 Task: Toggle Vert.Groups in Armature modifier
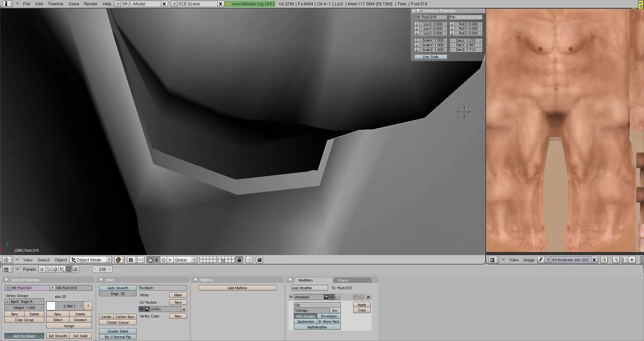click(x=306, y=316)
